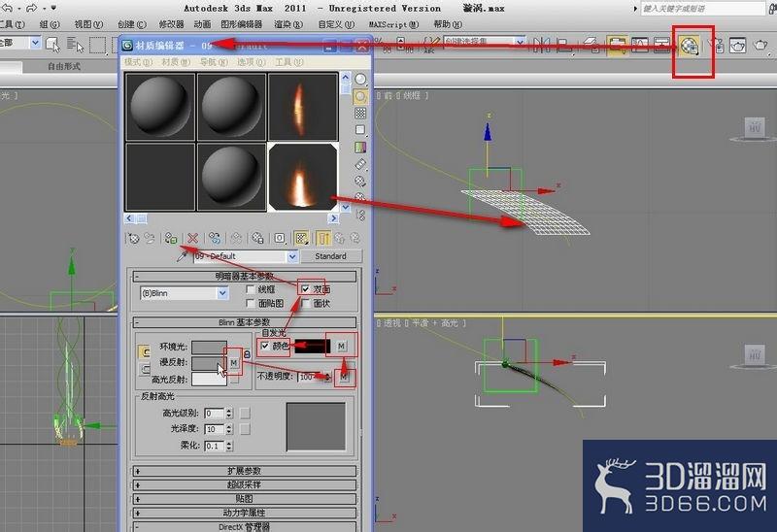
Task: Click M map button beside self-illumination color
Action: pos(342,346)
